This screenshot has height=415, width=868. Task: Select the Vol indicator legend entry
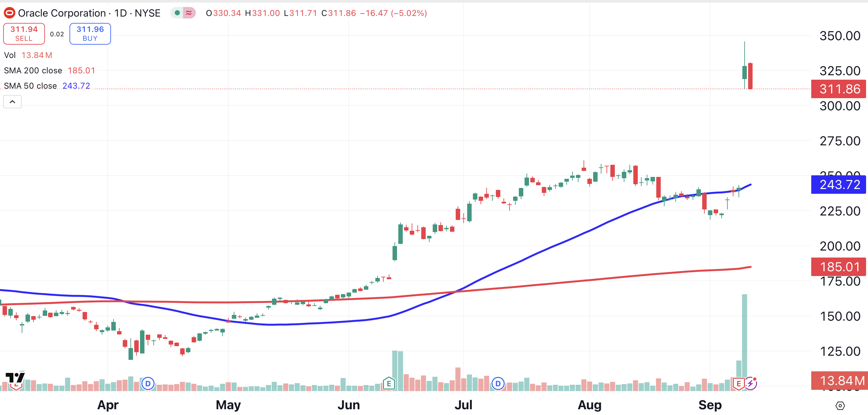10,55
